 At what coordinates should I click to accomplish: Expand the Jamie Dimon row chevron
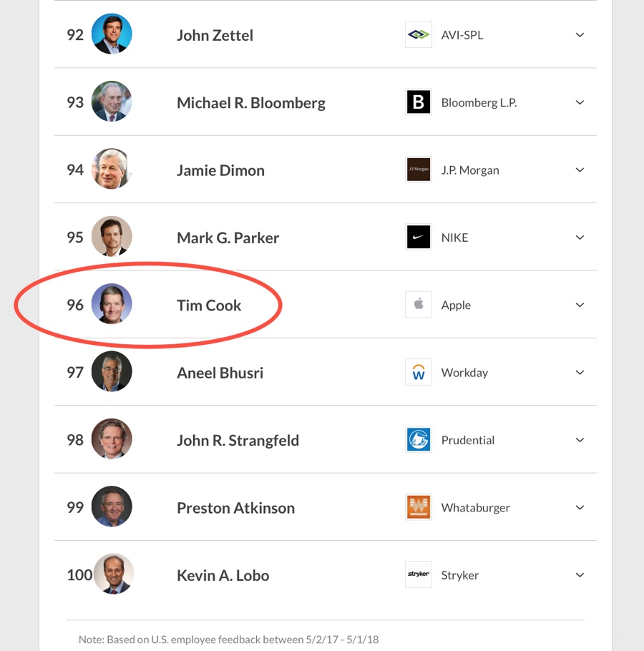coord(580,170)
